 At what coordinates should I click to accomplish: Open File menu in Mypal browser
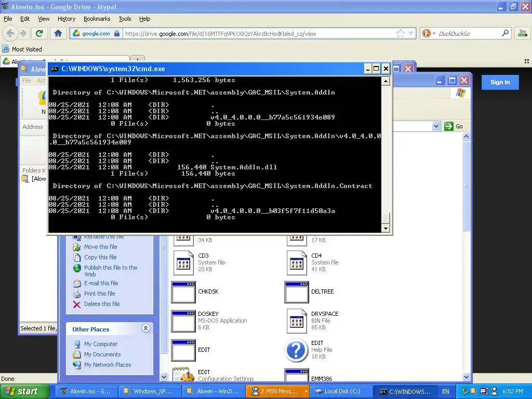(8, 19)
